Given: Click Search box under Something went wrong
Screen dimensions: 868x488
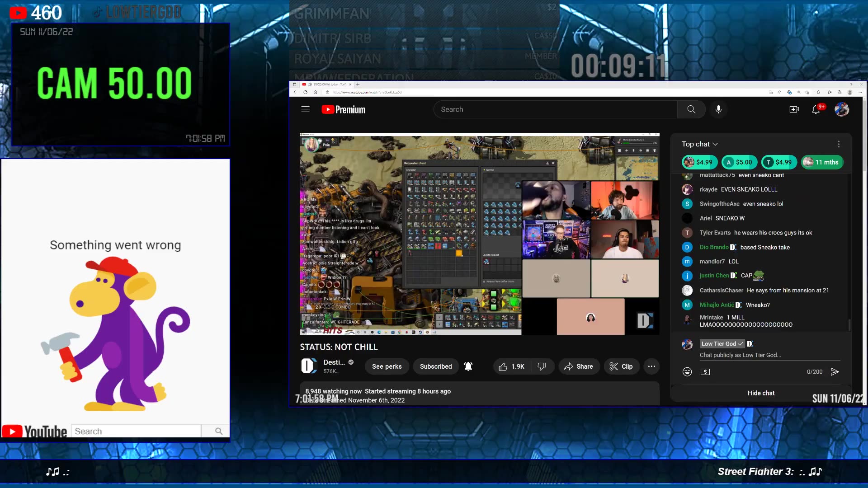Looking at the screenshot, I should [136, 432].
